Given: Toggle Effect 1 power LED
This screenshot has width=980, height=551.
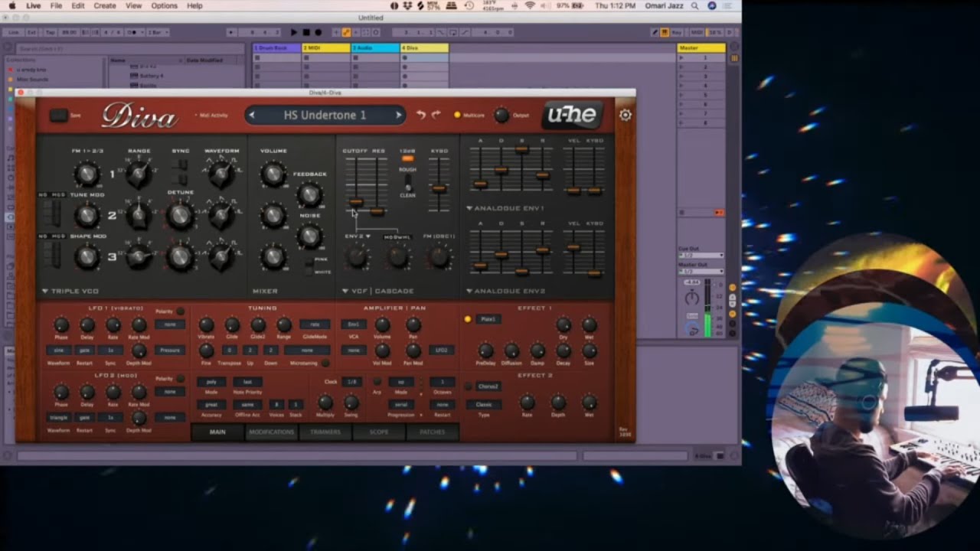Looking at the screenshot, I should pos(467,318).
